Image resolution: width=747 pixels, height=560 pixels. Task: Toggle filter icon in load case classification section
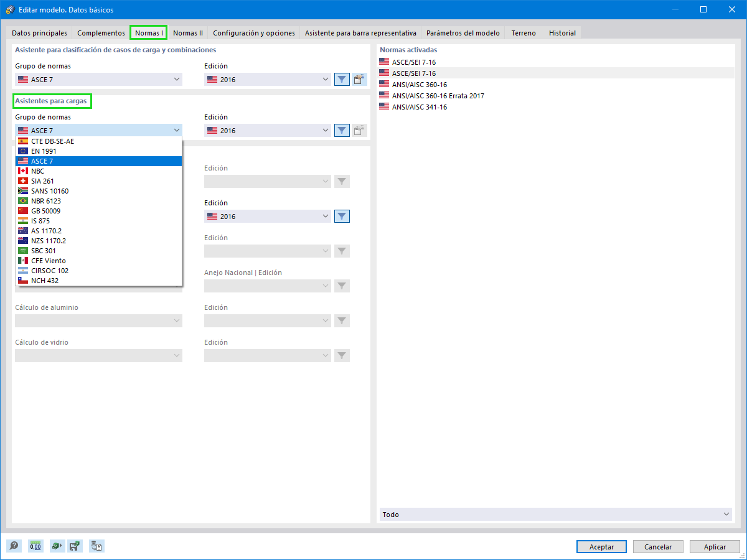[x=342, y=79]
